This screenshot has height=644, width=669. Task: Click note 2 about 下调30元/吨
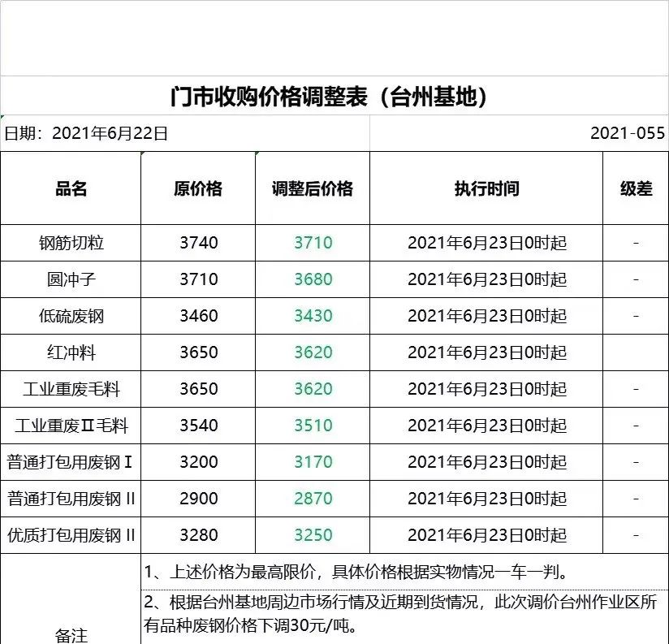[400, 614]
